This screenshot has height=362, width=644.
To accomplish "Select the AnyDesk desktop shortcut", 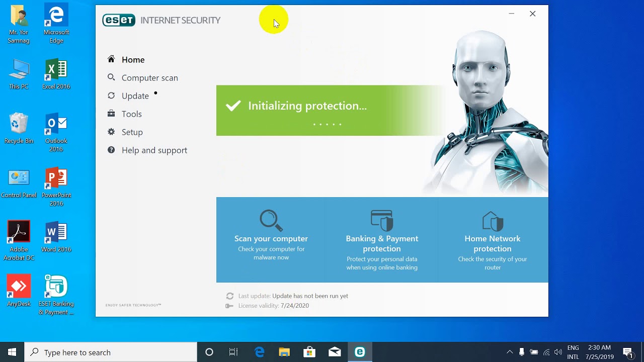I will click(19, 291).
